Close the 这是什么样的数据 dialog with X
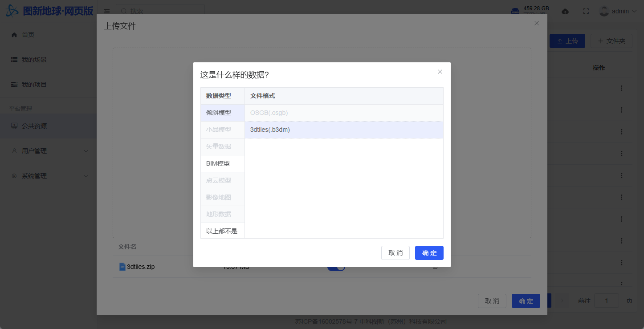The image size is (644, 329). tap(440, 72)
